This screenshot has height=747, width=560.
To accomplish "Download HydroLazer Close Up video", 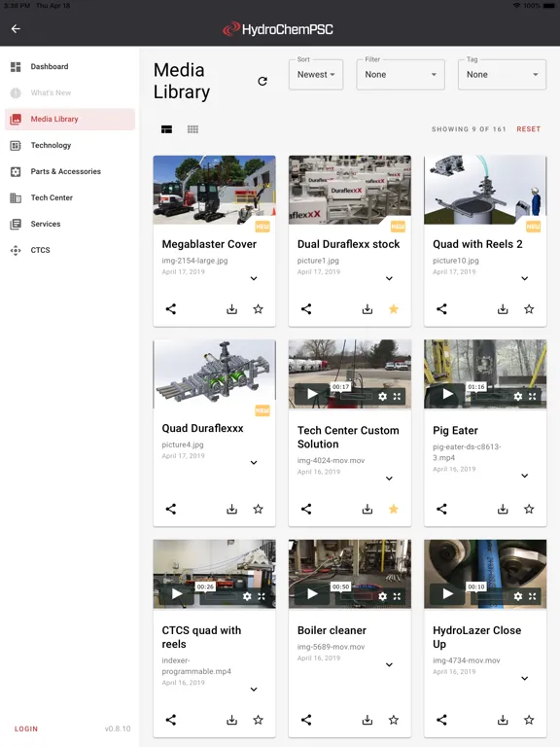I will tap(503, 720).
